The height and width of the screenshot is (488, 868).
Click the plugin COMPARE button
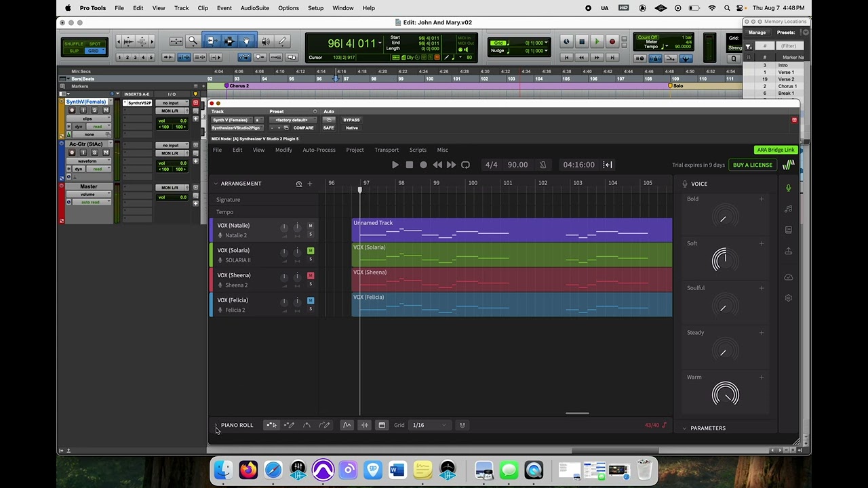(303, 127)
